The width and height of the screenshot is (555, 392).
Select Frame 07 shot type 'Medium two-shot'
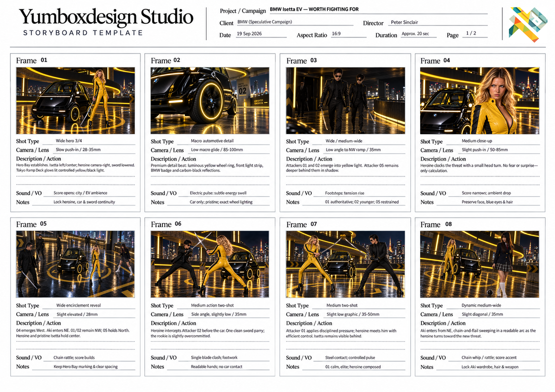pos(342,305)
